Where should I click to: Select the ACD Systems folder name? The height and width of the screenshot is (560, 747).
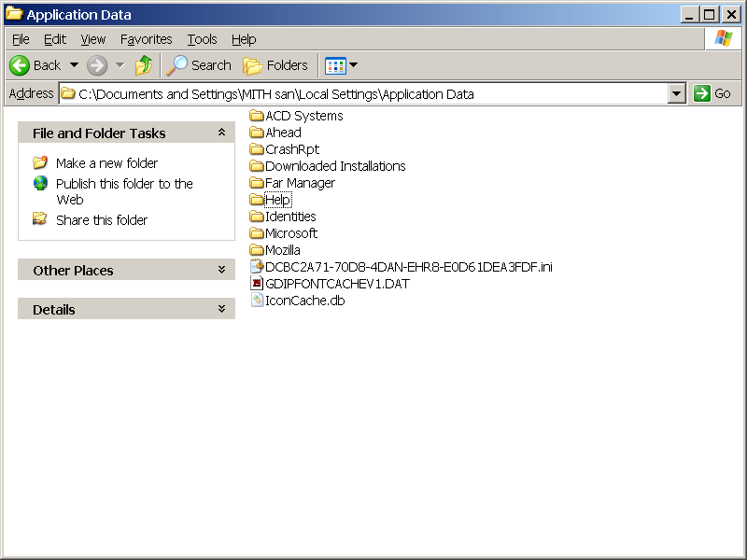(304, 116)
